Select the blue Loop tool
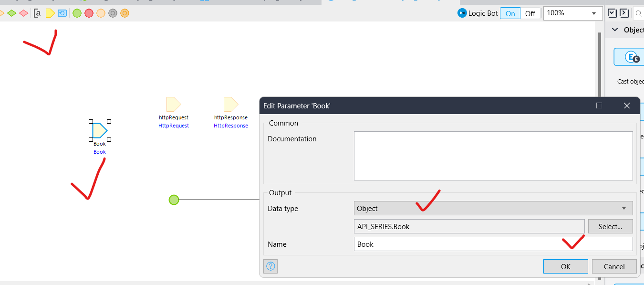644x285 pixels. (x=62, y=13)
